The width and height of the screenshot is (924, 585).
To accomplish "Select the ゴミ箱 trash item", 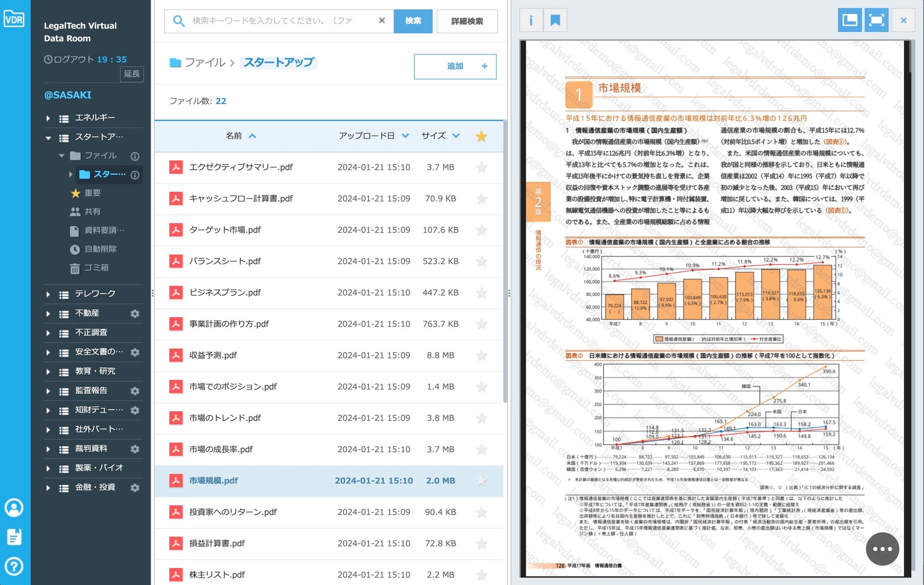I will tap(96, 268).
